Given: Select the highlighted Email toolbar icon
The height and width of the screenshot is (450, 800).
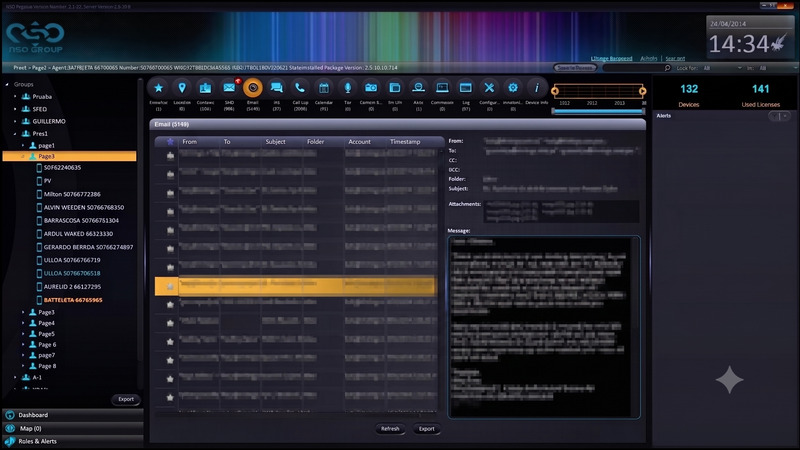Looking at the screenshot, I should coord(253,88).
